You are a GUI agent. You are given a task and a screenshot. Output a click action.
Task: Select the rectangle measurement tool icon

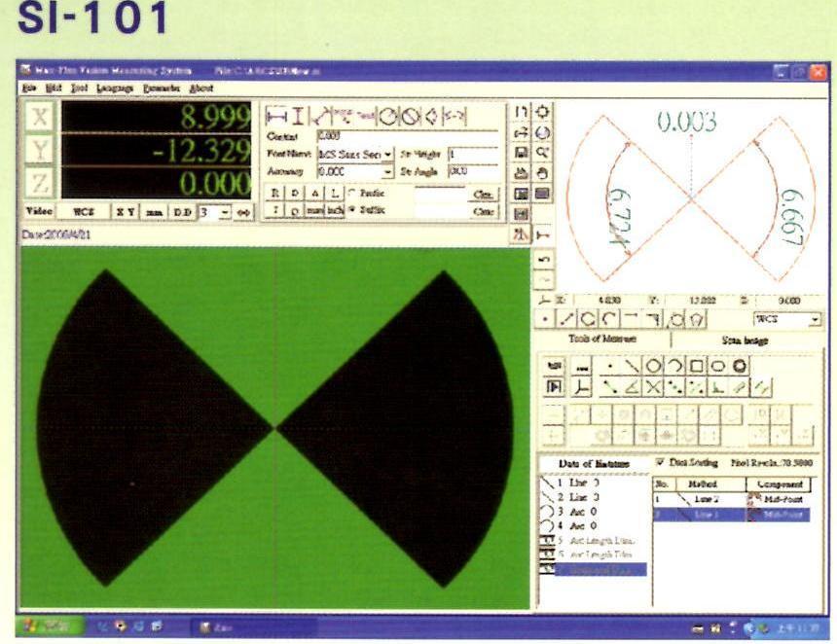click(x=697, y=367)
